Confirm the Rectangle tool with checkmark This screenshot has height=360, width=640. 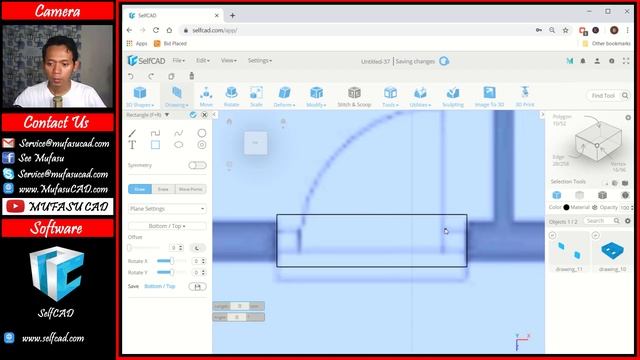(193, 115)
